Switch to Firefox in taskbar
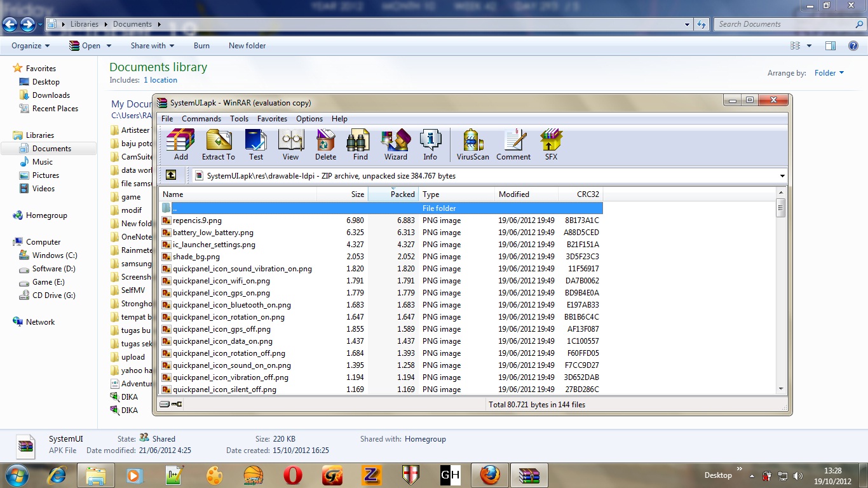Screen dimensions: 868x488 pos(490,475)
